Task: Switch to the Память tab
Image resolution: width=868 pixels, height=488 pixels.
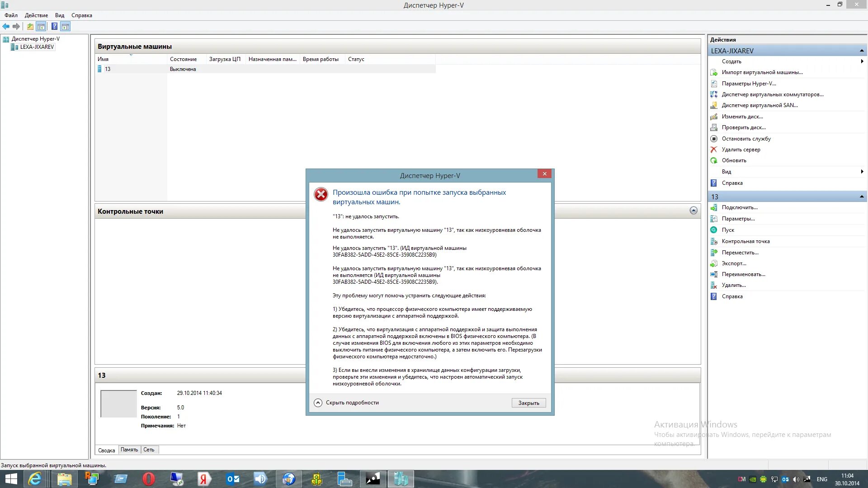Action: 129,450
